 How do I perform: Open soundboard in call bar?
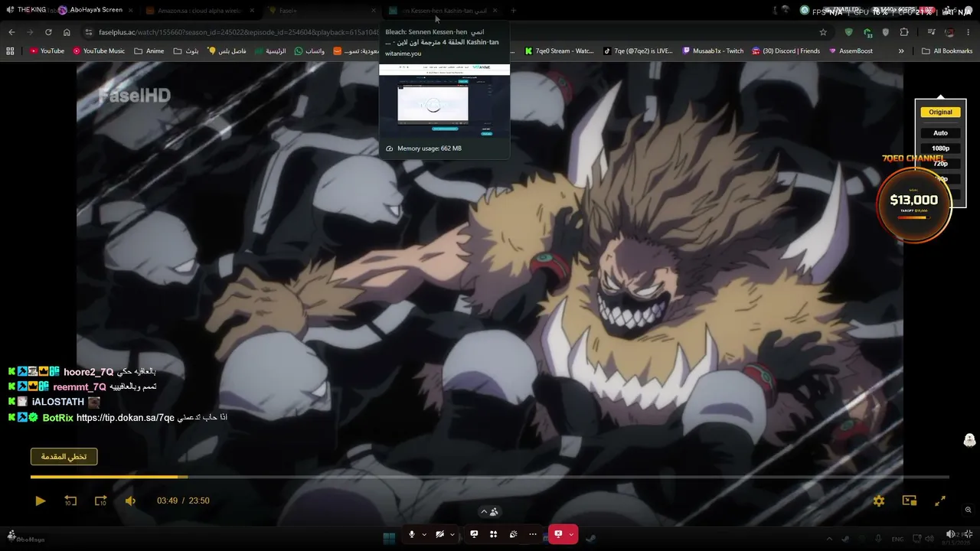(x=514, y=534)
